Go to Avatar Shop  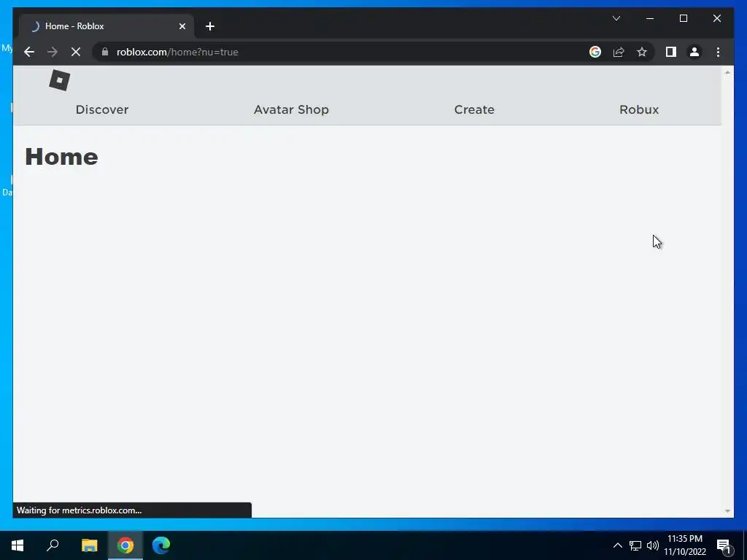(x=291, y=109)
